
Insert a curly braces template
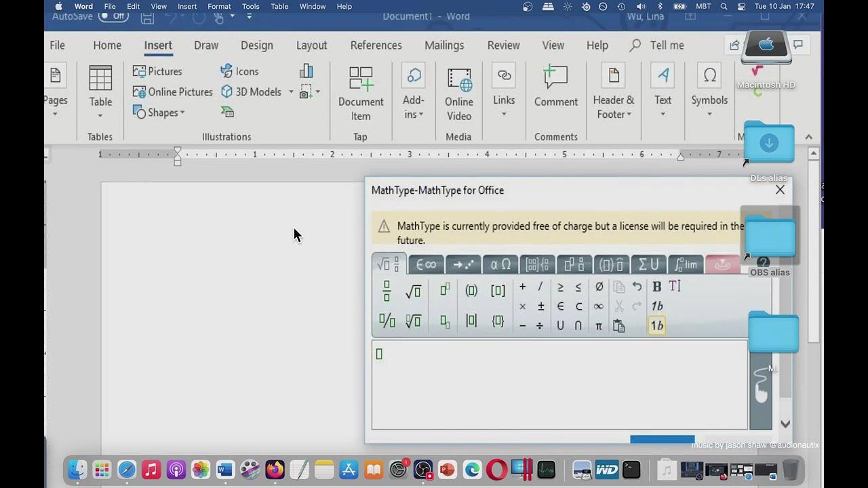pos(498,321)
